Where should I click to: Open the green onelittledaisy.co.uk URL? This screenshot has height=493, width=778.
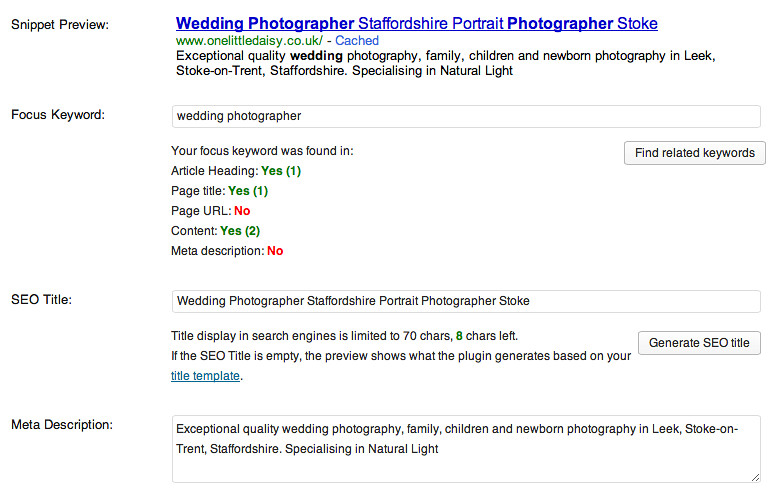[x=252, y=41]
